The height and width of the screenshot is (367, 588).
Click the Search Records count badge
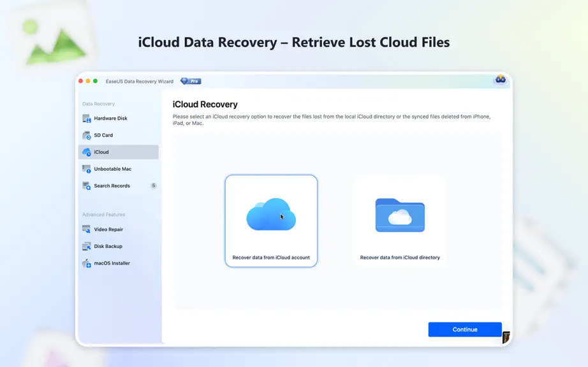[153, 186]
